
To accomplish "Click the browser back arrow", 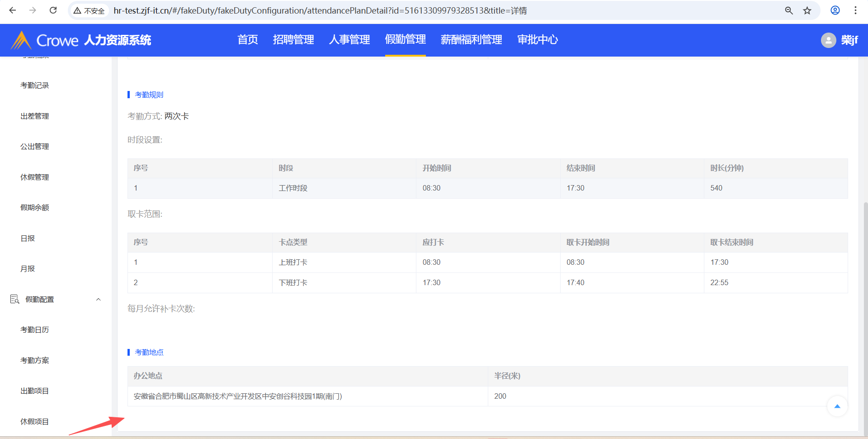I will pos(13,10).
